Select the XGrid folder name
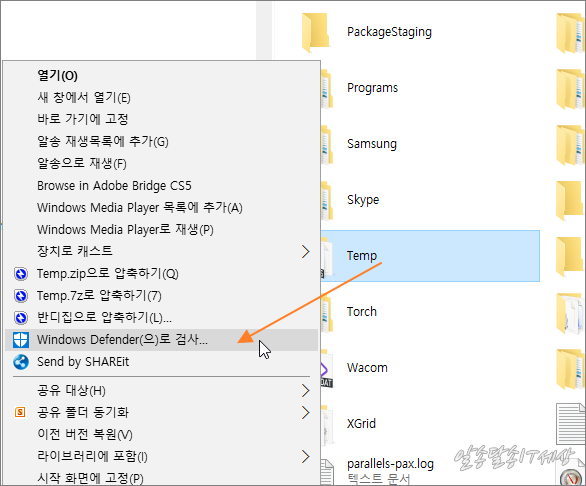The height and width of the screenshot is (486, 586). [x=361, y=424]
